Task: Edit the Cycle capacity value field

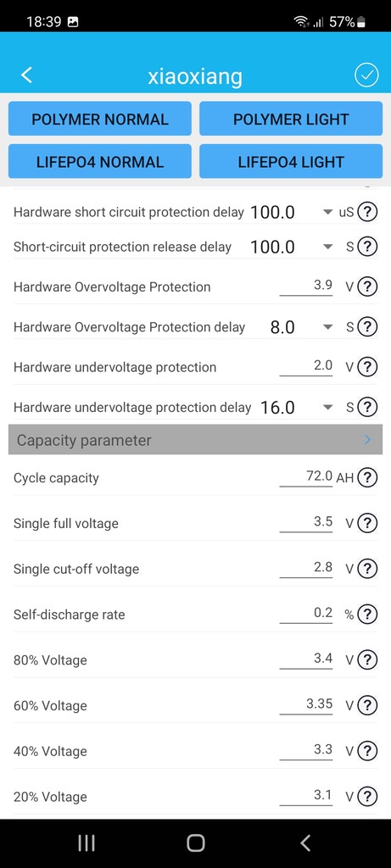Action: (305, 476)
